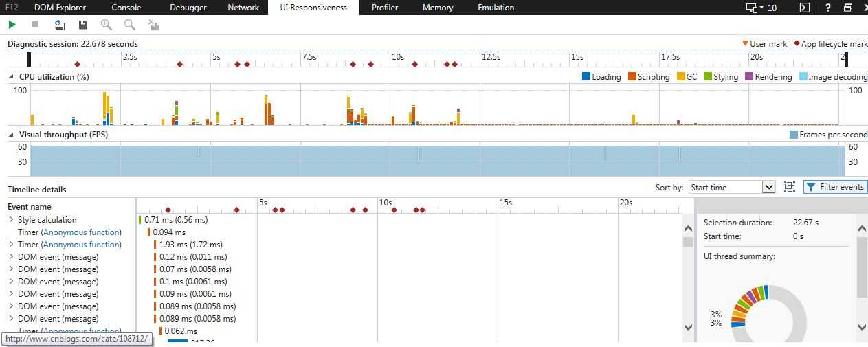
Task: Stop profiling with the square stop icon
Action: pyautogui.click(x=36, y=25)
